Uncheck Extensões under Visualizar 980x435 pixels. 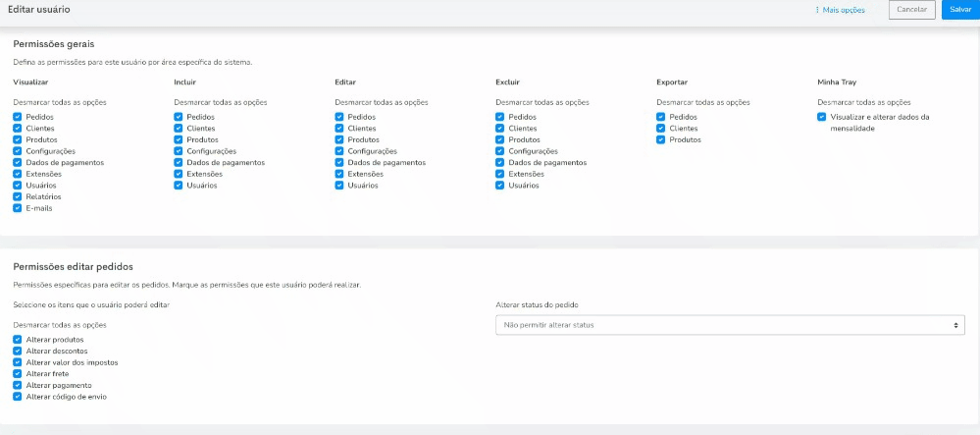click(18, 174)
